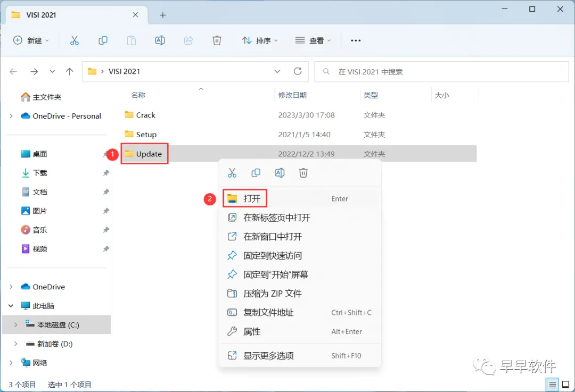Sort by 类型 column header
The image size is (575, 392).
pyautogui.click(x=371, y=95)
